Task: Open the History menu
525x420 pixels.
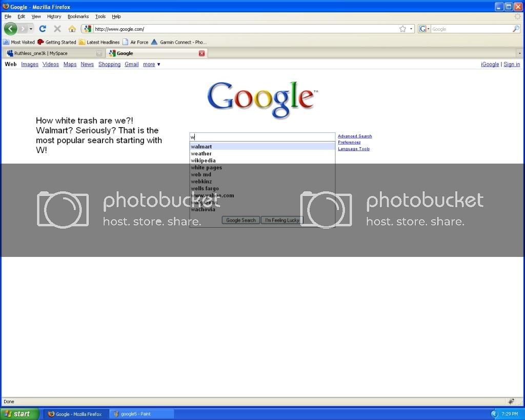Action: tap(54, 16)
